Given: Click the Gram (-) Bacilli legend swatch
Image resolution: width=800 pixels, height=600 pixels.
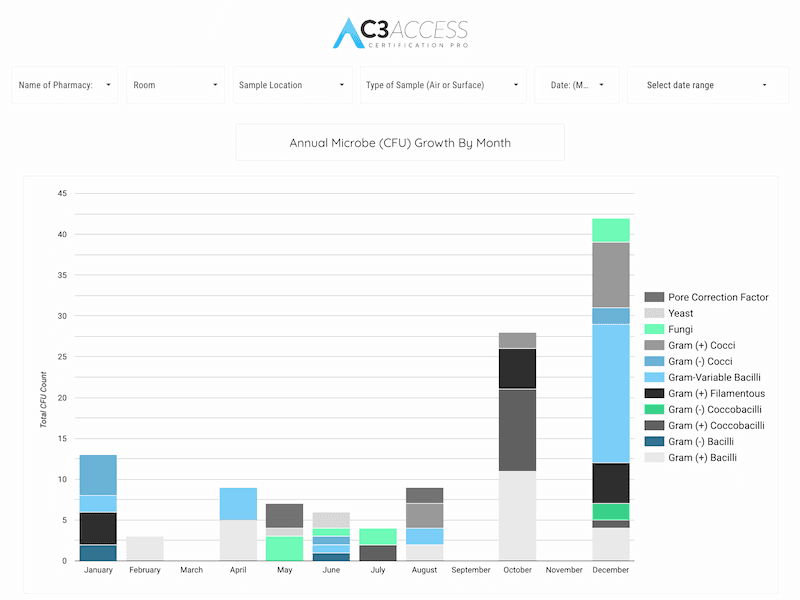Looking at the screenshot, I should (654, 441).
